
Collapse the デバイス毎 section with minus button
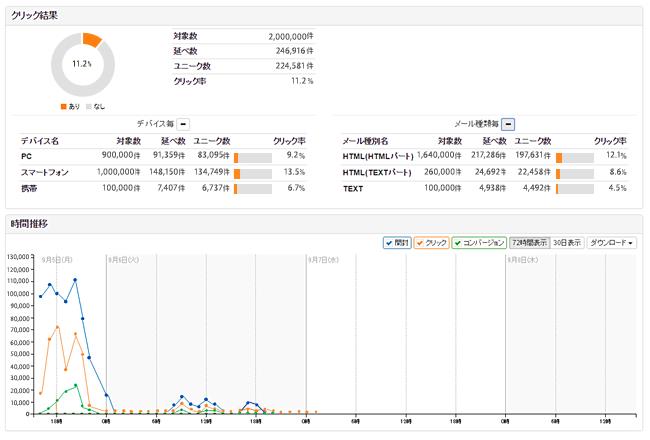(x=183, y=124)
